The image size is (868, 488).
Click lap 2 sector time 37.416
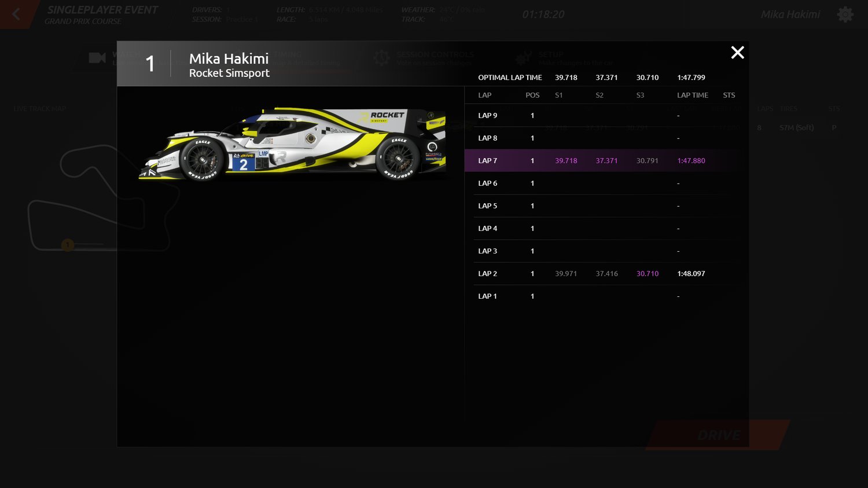[606, 274]
